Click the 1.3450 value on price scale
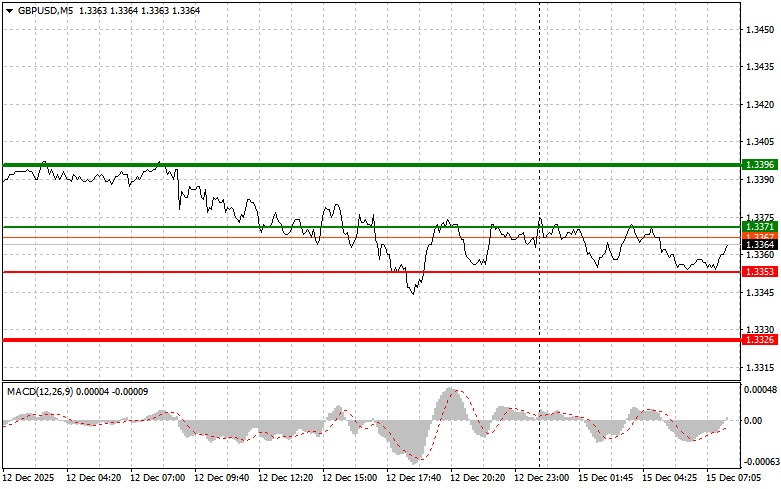This screenshot has height=489, width=781. pyautogui.click(x=760, y=30)
